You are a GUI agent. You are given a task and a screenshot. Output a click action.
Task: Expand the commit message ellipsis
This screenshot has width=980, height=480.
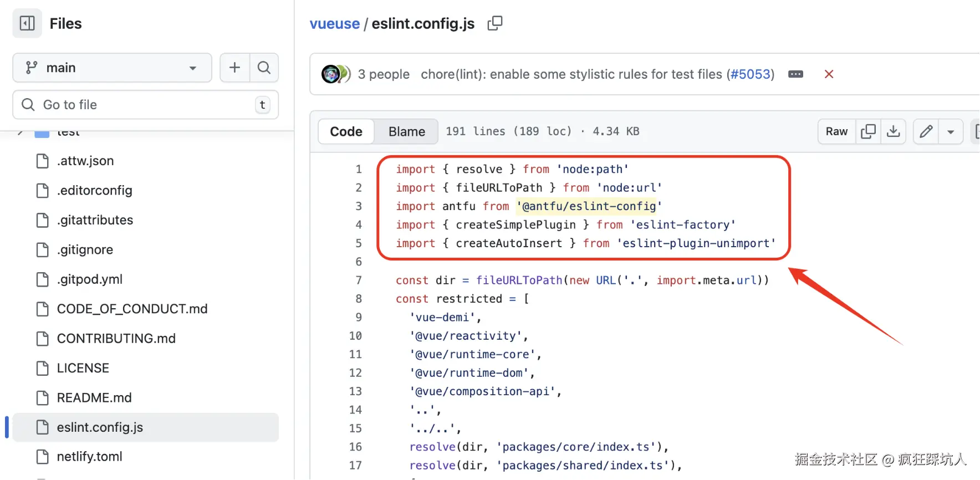[x=795, y=74]
